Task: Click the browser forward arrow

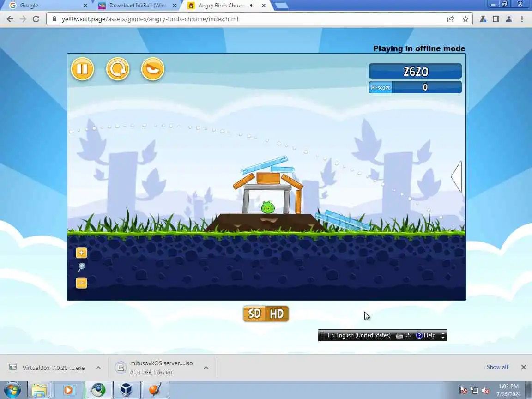Action: pyautogui.click(x=23, y=19)
